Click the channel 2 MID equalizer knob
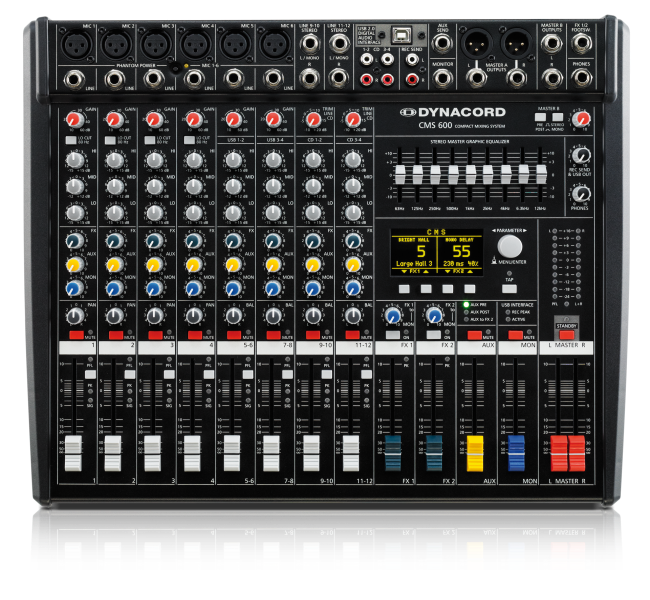 (115, 187)
